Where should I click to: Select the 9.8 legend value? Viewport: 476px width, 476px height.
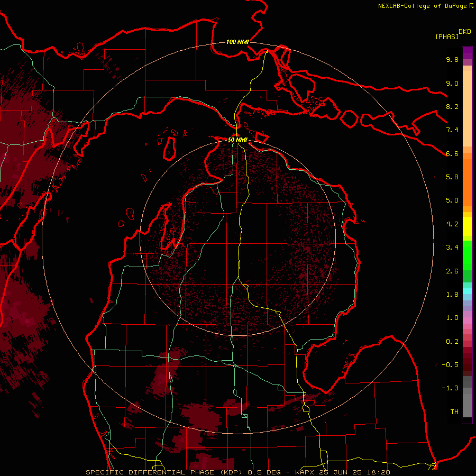[x=452, y=59]
